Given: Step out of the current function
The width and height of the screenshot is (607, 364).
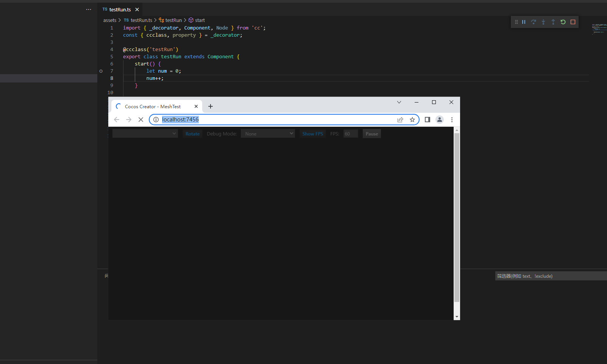Looking at the screenshot, I should coord(553,22).
